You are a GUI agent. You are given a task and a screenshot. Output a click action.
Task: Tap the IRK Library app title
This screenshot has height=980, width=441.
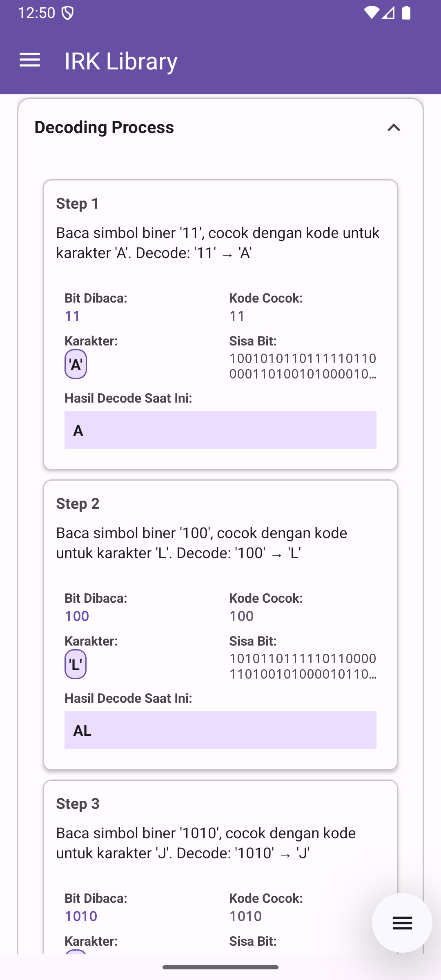(x=121, y=61)
